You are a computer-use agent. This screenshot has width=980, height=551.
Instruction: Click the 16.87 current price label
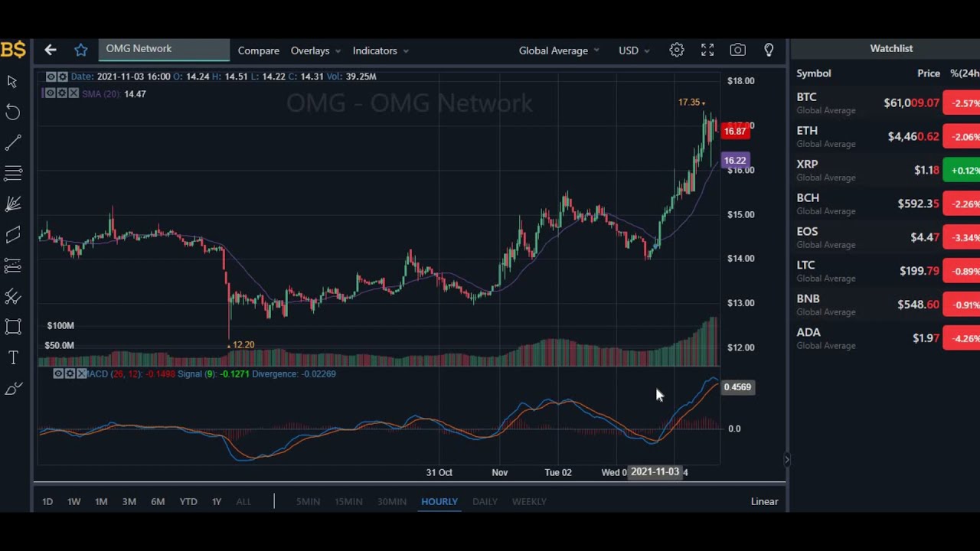click(x=734, y=131)
